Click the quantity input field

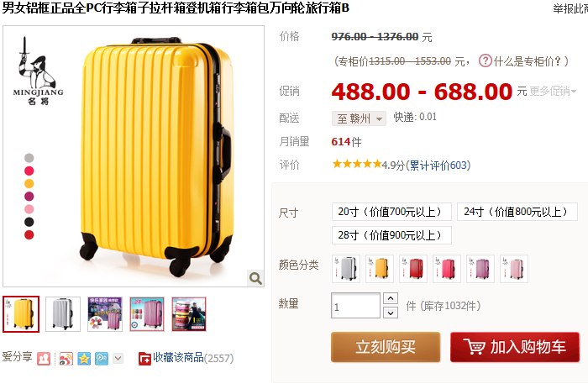click(355, 306)
